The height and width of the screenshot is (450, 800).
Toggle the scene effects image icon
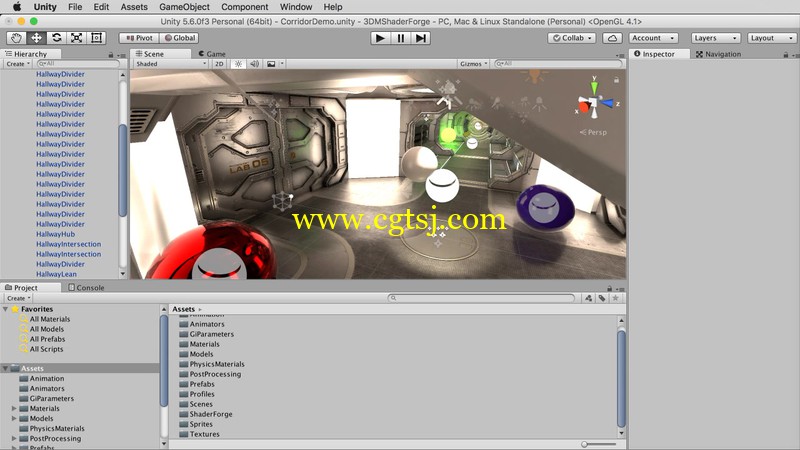pyautogui.click(x=271, y=64)
